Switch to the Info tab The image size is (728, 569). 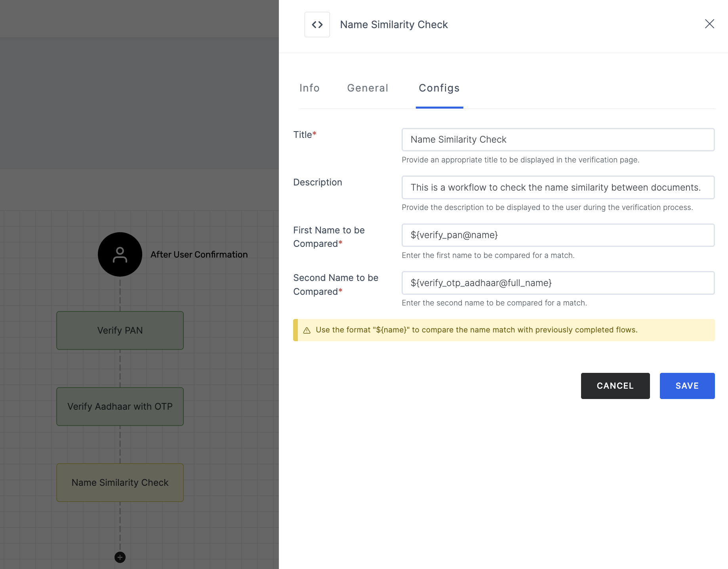click(x=309, y=88)
